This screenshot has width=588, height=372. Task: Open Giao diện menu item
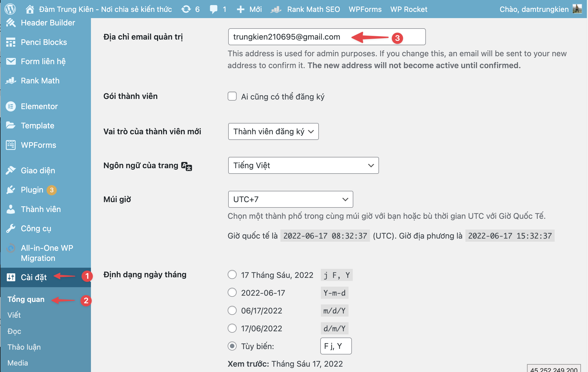[x=38, y=170]
